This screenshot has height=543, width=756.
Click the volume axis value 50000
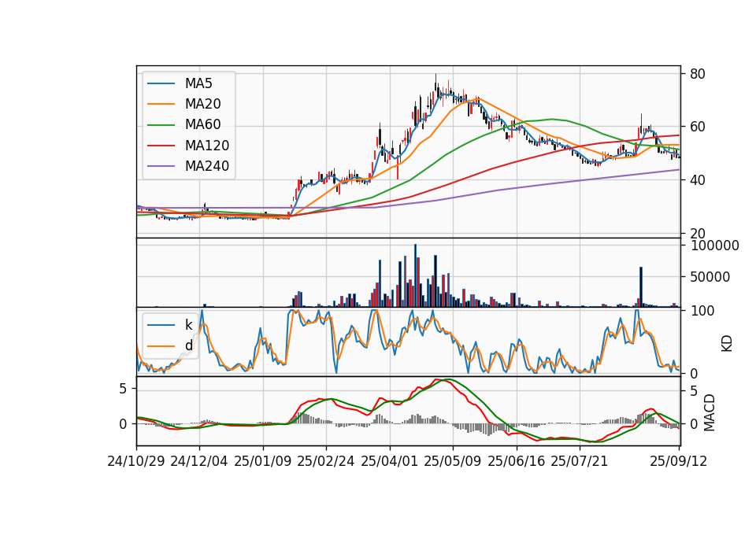710,277
